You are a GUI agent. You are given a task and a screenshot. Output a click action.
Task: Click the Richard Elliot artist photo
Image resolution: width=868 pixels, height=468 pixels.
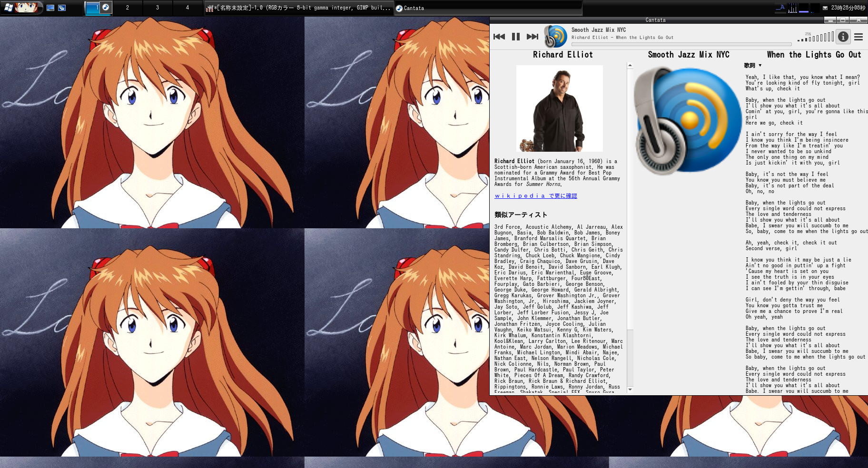pos(559,108)
